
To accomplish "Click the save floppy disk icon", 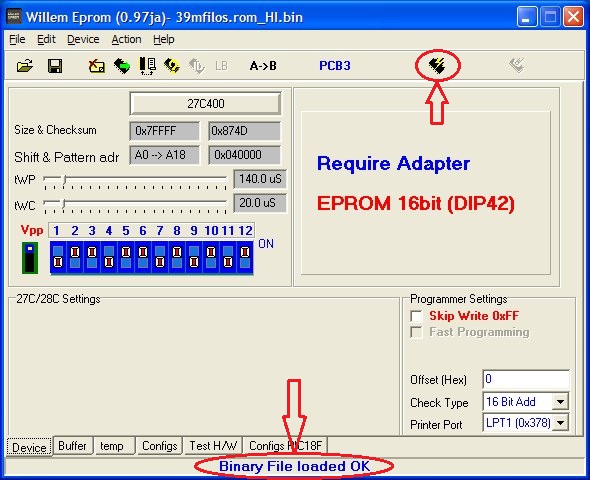I will point(55,66).
